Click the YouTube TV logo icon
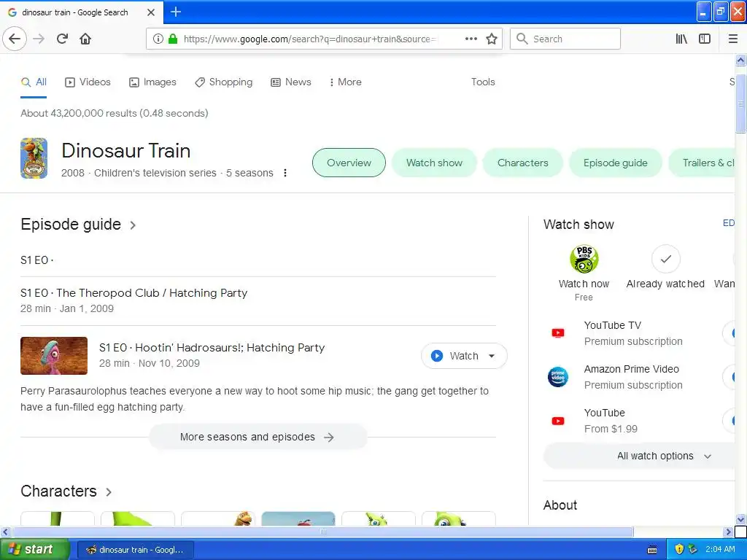This screenshot has height=560, width=747. [x=558, y=332]
